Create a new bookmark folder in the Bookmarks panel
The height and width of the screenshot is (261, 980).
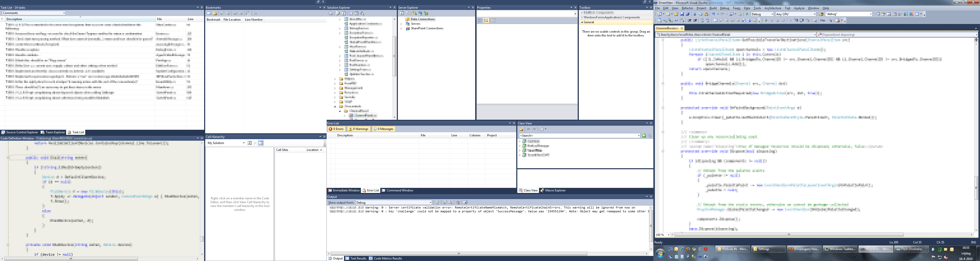click(x=215, y=13)
